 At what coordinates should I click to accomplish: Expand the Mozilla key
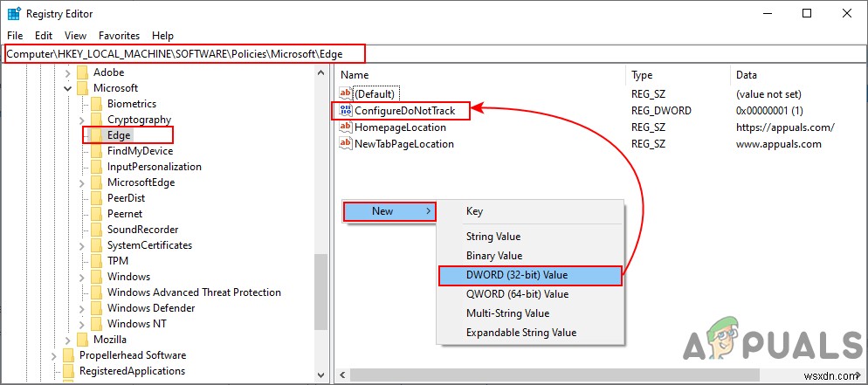67,340
